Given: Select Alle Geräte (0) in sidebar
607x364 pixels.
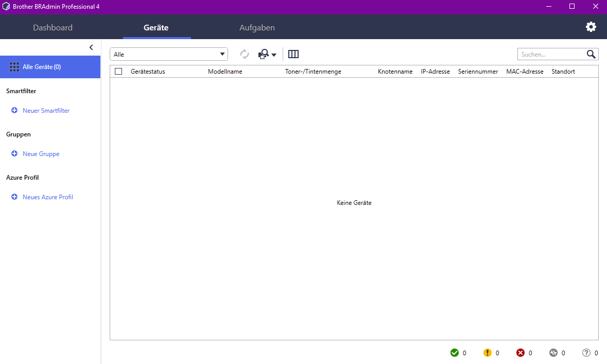Looking at the screenshot, I should pyautogui.click(x=50, y=67).
